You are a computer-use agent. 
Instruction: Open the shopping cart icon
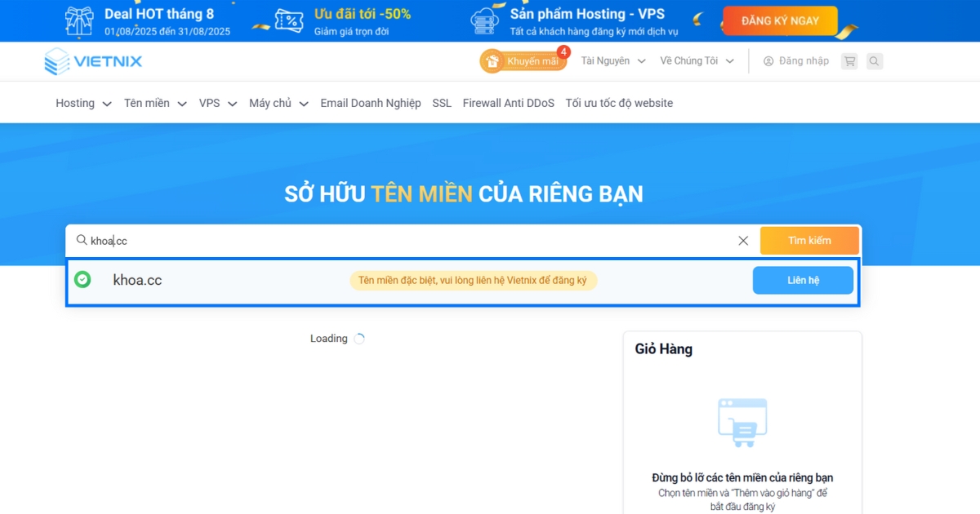point(849,60)
